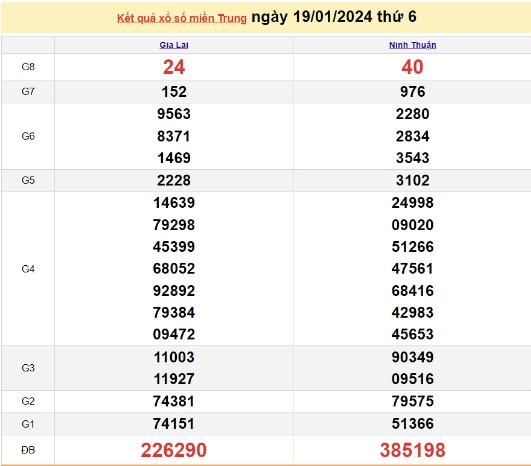Select Gia Lai number 68052

[x=174, y=269]
